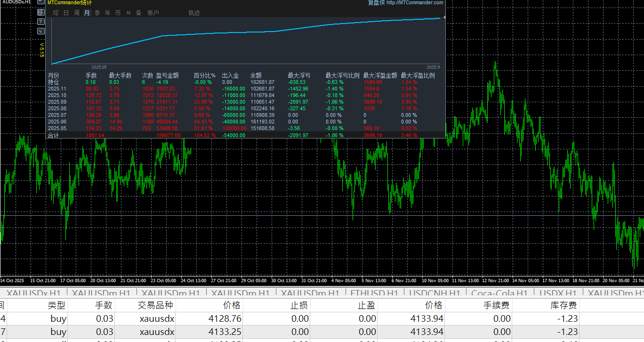Click the 最大浮盈比例 column header
The height and width of the screenshot is (342, 644).
418,75
